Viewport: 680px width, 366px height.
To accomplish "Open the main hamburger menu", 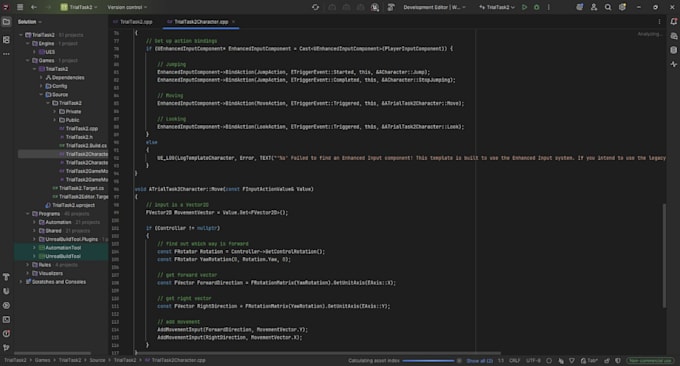I will [x=20, y=7].
